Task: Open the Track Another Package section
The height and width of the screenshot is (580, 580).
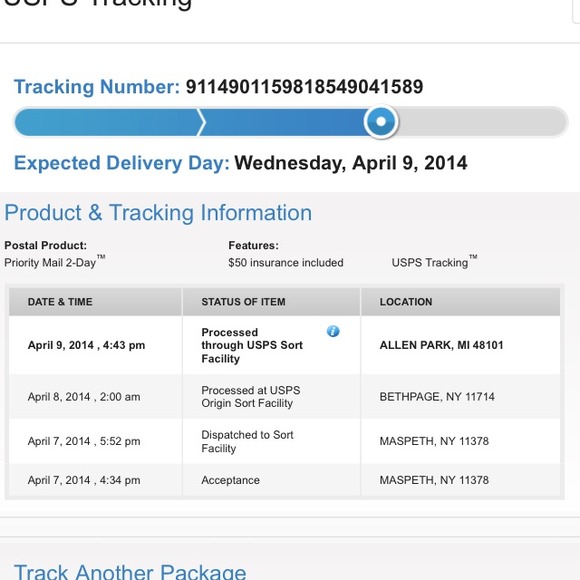Action: tap(130, 571)
